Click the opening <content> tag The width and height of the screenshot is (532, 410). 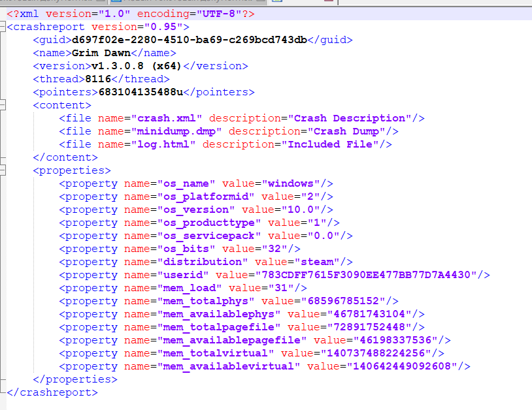[x=61, y=105]
